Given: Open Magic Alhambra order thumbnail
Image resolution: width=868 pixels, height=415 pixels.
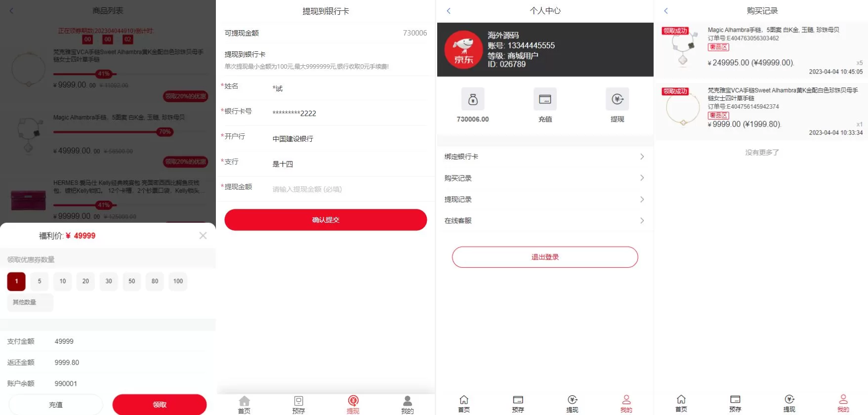Looking at the screenshot, I should click(683, 47).
